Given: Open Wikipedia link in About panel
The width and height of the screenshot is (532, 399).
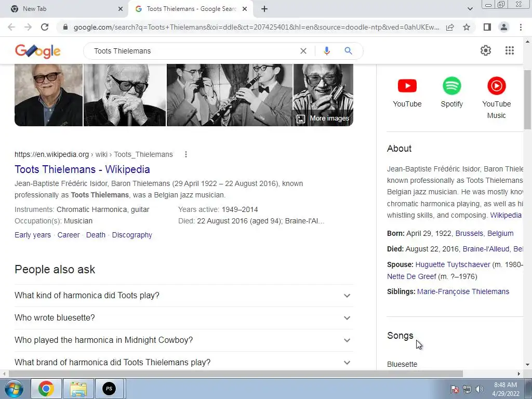Looking at the screenshot, I should point(506,215).
